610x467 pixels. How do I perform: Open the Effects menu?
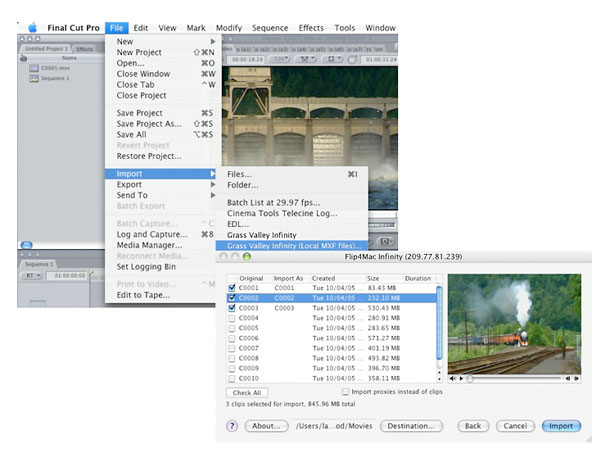click(311, 28)
